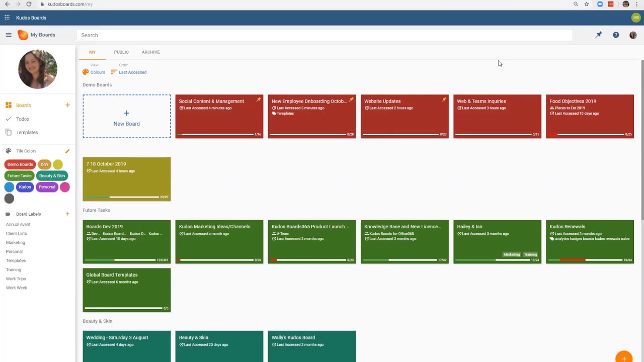Create a New Board tile
The width and height of the screenshot is (644, 362).
click(127, 116)
